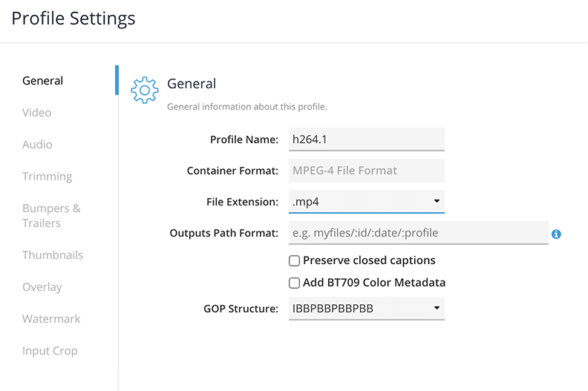Expand the GOP Structure dropdown
Screen dimensions: 588x391
point(366,308)
